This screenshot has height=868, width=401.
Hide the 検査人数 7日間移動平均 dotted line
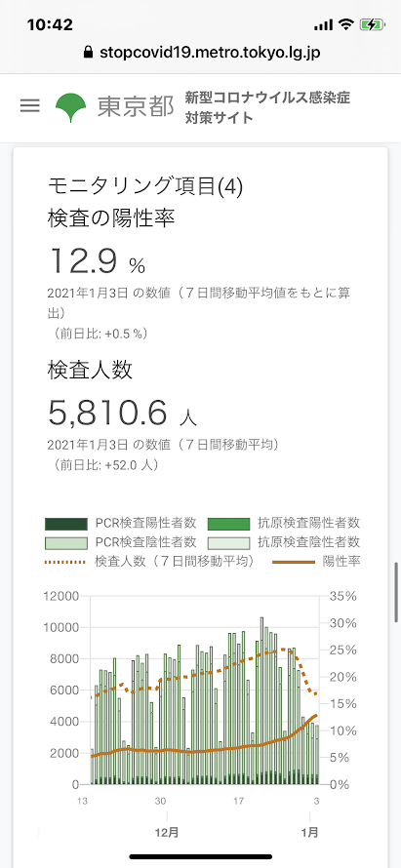pyautogui.click(x=149, y=562)
